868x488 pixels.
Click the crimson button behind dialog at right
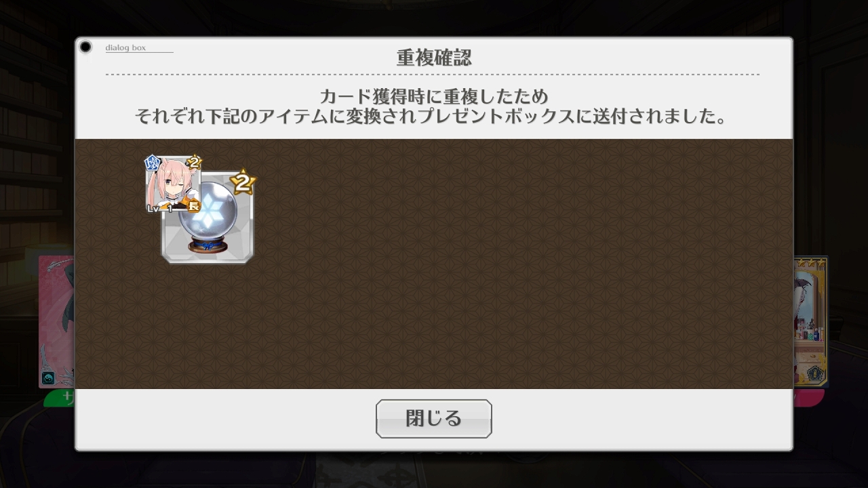808,398
